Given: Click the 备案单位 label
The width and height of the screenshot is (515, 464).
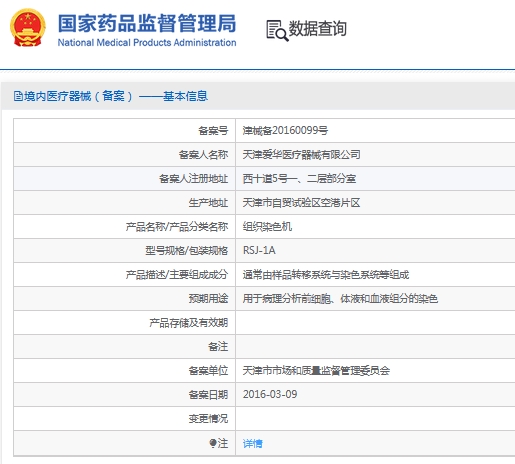Looking at the screenshot, I should tap(208, 370).
